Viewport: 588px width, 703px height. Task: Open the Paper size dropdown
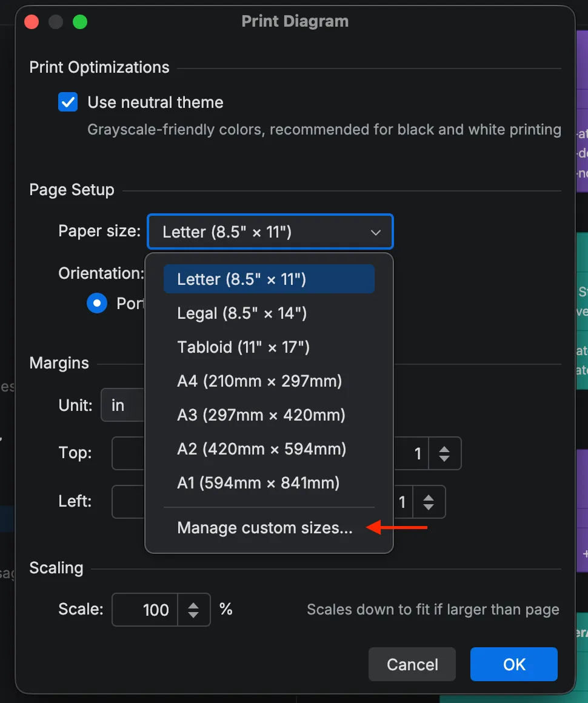(x=270, y=232)
